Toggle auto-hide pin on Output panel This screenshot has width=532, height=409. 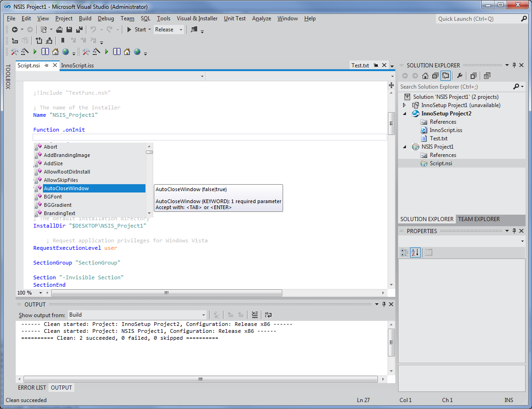point(384,305)
